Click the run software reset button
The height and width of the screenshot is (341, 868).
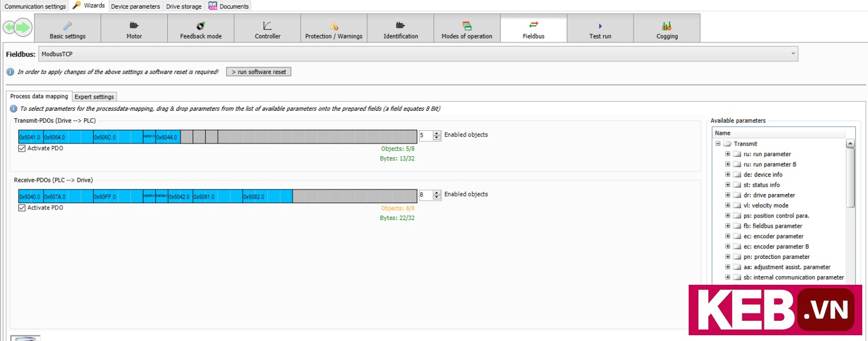(259, 72)
